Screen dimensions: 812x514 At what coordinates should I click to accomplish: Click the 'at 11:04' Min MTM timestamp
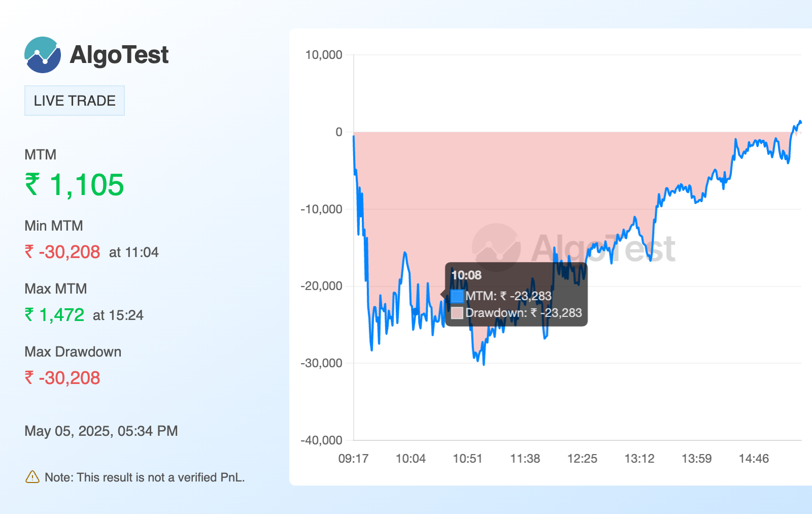(x=133, y=252)
